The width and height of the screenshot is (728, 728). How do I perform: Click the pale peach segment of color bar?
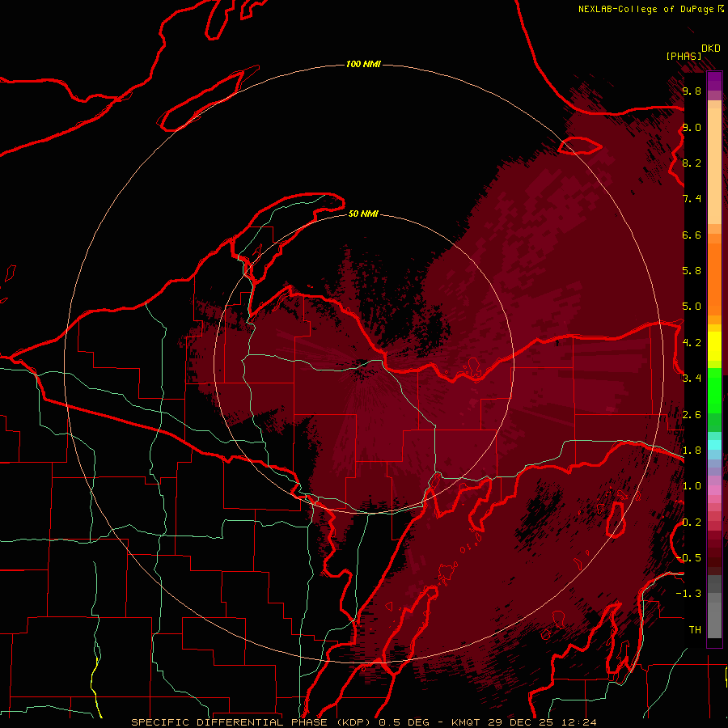(x=714, y=167)
